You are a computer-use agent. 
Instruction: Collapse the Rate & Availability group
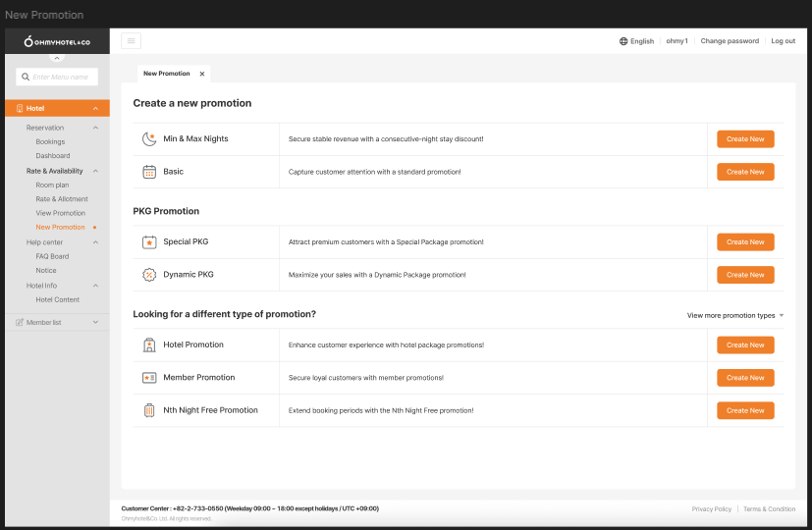coord(95,171)
